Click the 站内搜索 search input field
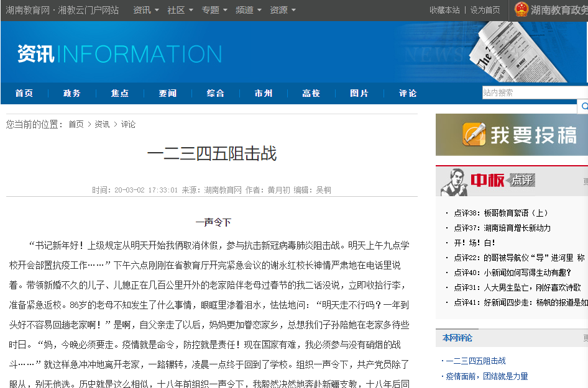The width and height of the screenshot is (588, 388). 533,92
